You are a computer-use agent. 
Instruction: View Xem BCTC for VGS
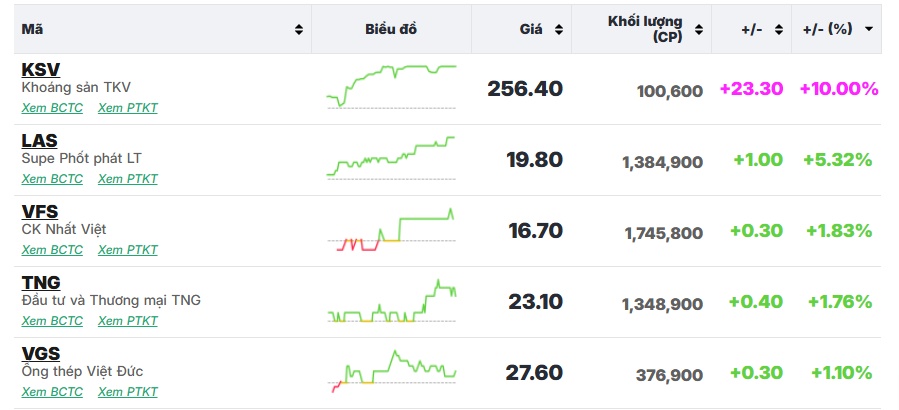(52, 392)
